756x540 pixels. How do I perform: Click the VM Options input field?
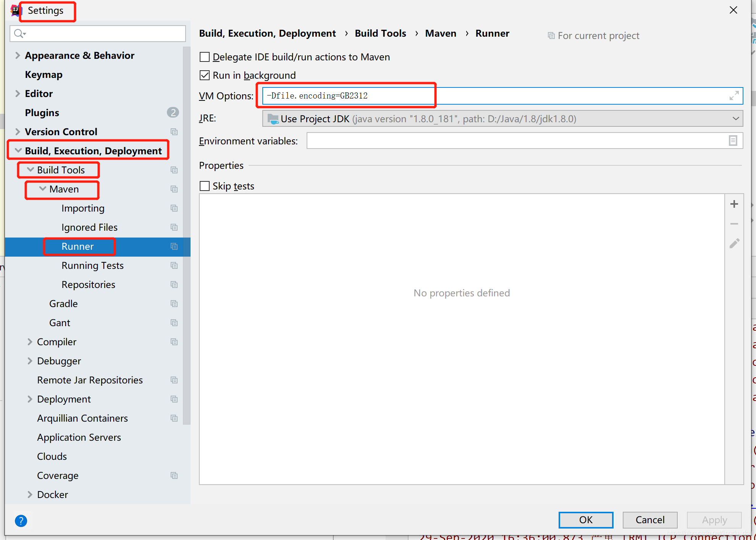[x=502, y=95]
